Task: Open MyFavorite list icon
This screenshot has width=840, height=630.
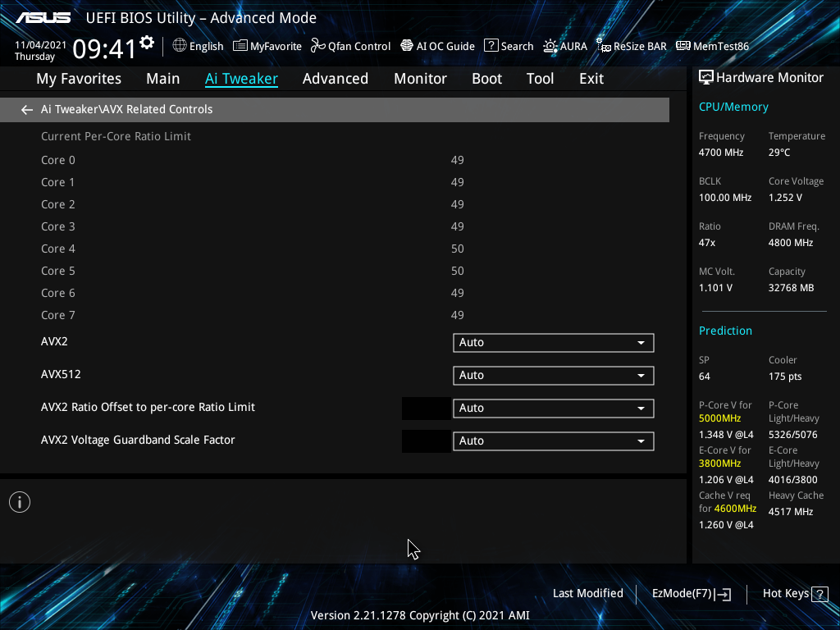Action: click(240, 46)
